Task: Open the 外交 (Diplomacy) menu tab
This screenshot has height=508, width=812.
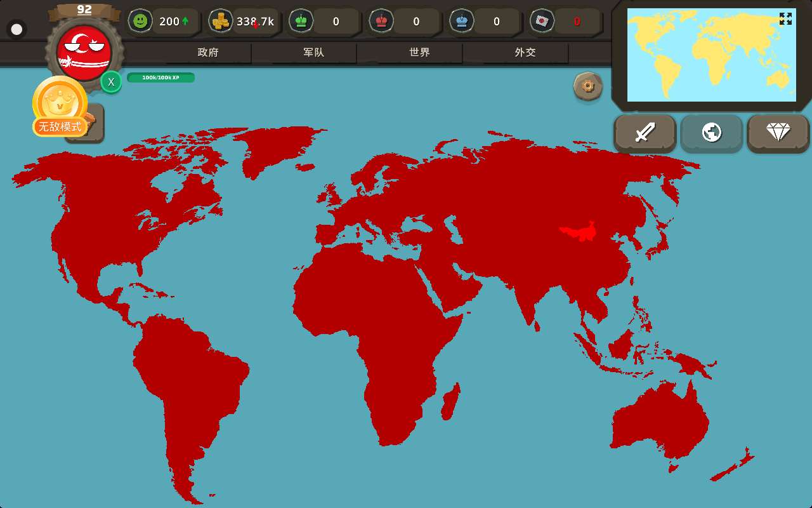Action: coord(525,53)
